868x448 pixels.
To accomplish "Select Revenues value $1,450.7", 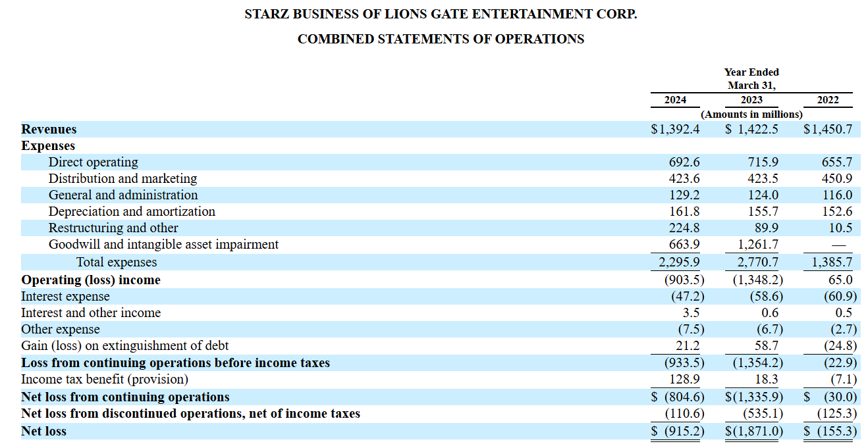I will tap(828, 130).
